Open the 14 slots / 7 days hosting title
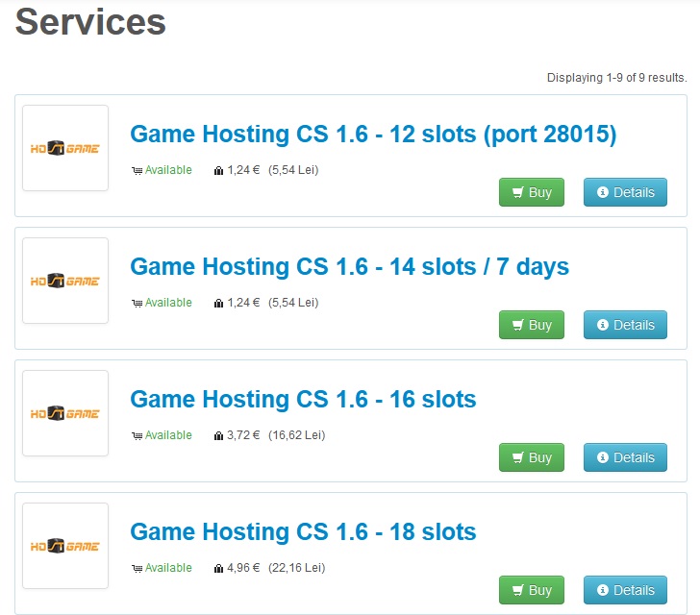The image size is (700, 615). (350, 267)
